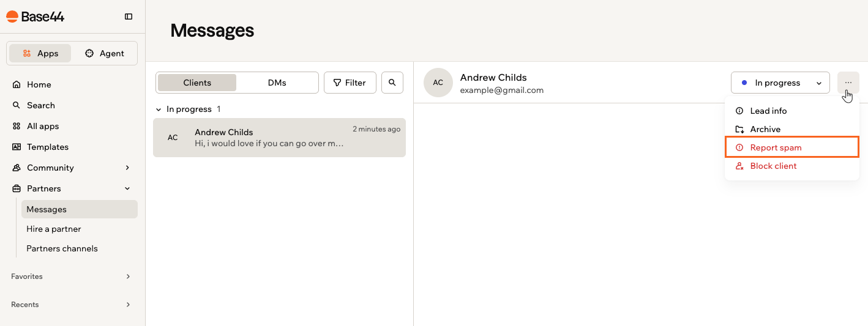
Task: Click the Block client person icon
Action: coord(739,166)
